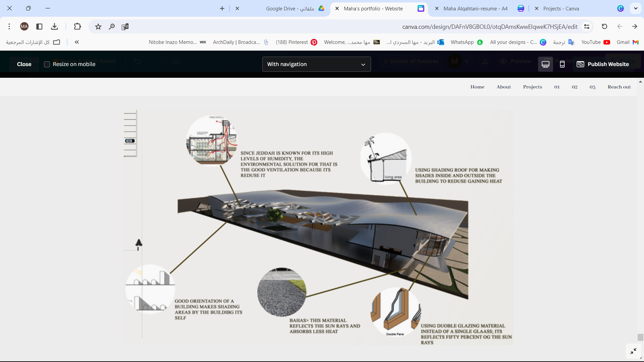The height and width of the screenshot is (362, 644).
Task: Enable Resize on mobile checkbox
Action: [x=47, y=64]
